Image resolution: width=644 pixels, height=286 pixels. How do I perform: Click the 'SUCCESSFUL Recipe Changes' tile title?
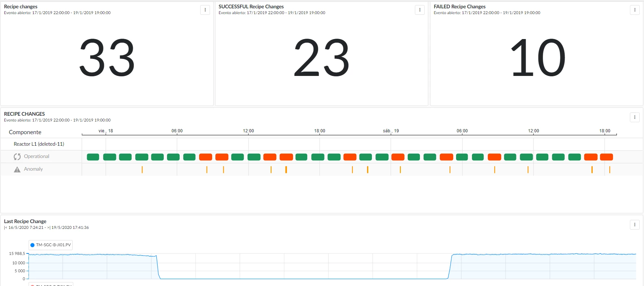(x=251, y=7)
